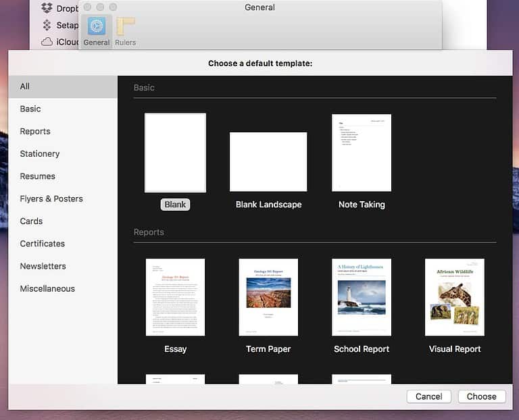Pick the Note Taking template
This screenshot has height=420, width=519.
click(x=362, y=153)
